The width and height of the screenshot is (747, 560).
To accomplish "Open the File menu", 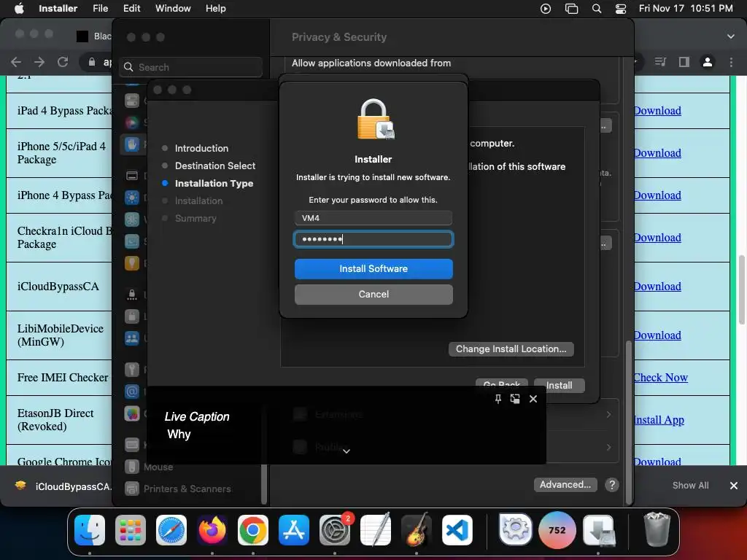I will [100, 9].
